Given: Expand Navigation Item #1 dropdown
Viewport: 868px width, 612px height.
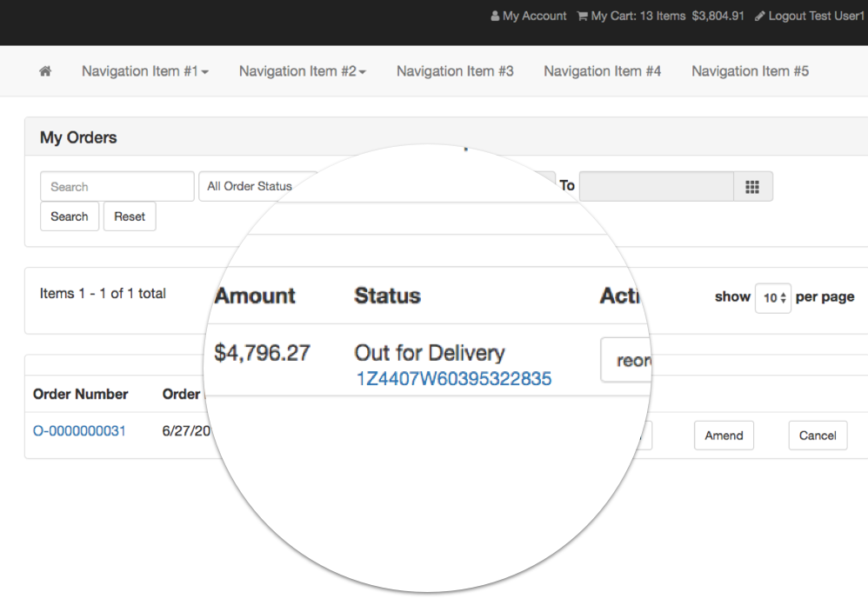Looking at the screenshot, I should 145,71.
